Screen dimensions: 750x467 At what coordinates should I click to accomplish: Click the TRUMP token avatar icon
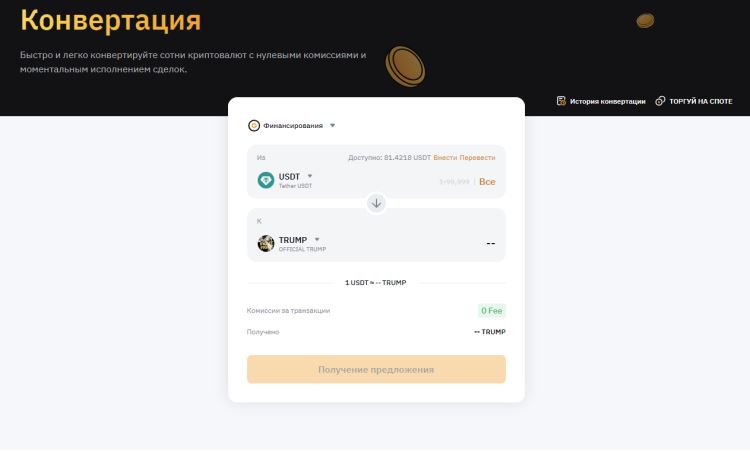point(266,244)
